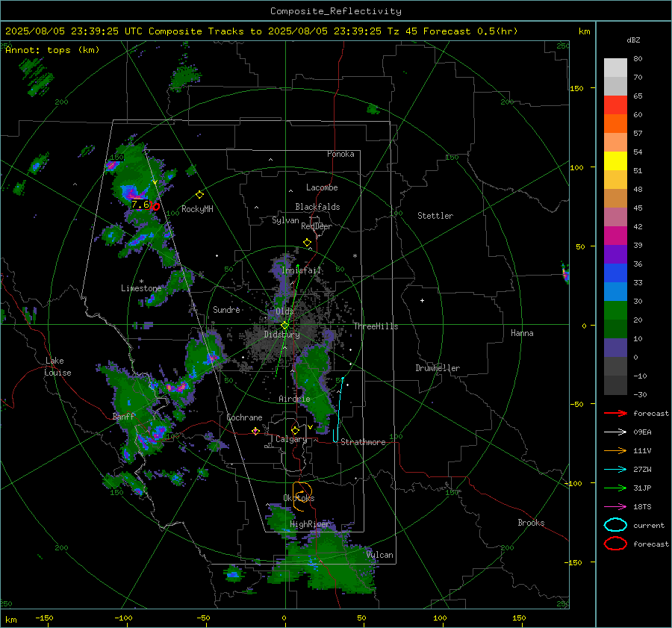Viewport: 672px width, 628px height.
Task: Pick the magenta swatch between 42 and 39 dBZ
Action: pos(615,236)
